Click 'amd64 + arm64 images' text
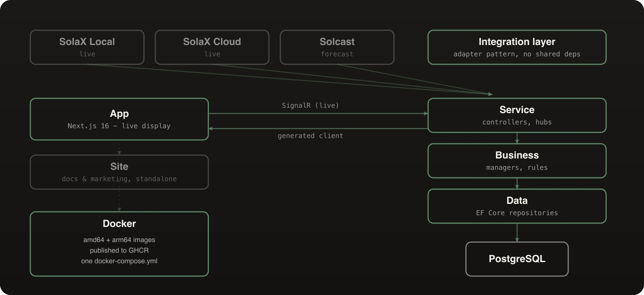Viewport: 644px width, 295px height. 119,240
